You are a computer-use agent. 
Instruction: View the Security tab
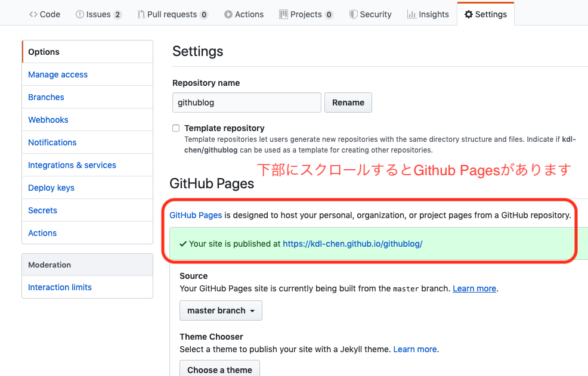click(x=370, y=14)
